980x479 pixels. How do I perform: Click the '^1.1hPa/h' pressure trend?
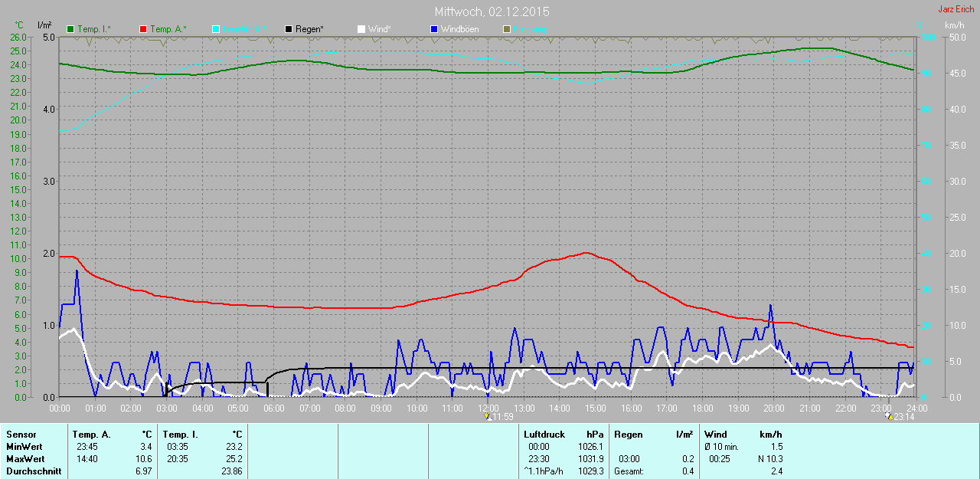click(544, 471)
